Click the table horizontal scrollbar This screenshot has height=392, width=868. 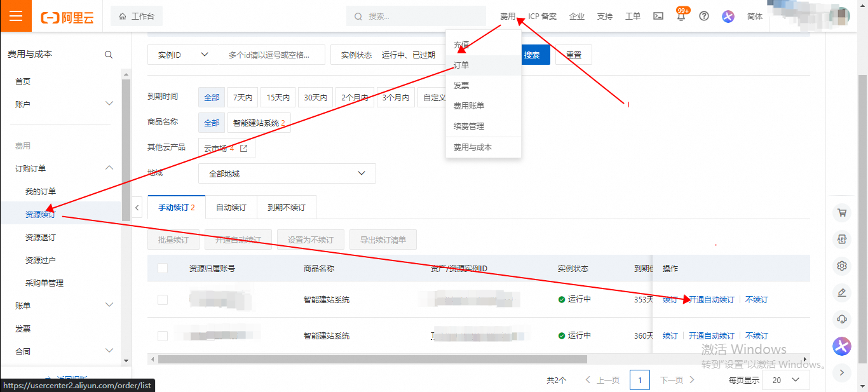[x=373, y=359]
